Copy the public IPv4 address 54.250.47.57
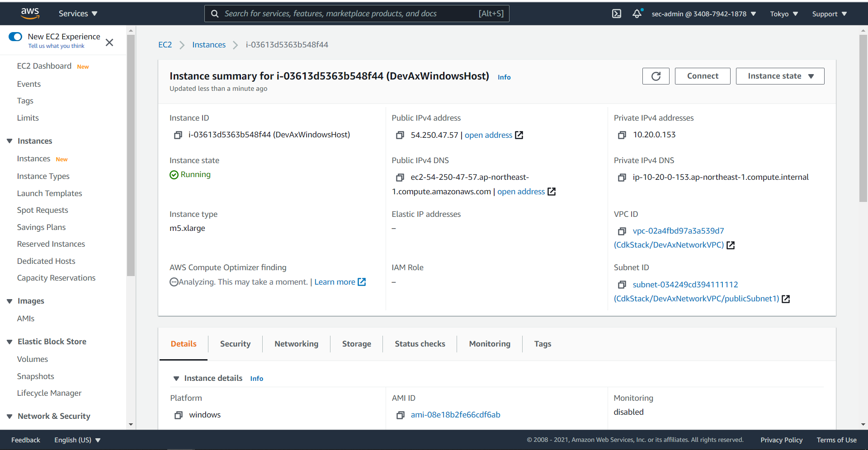 click(x=400, y=135)
